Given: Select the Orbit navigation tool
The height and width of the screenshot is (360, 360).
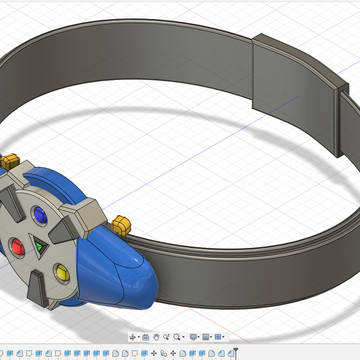Looking at the screenshot, I should (x=132, y=337).
